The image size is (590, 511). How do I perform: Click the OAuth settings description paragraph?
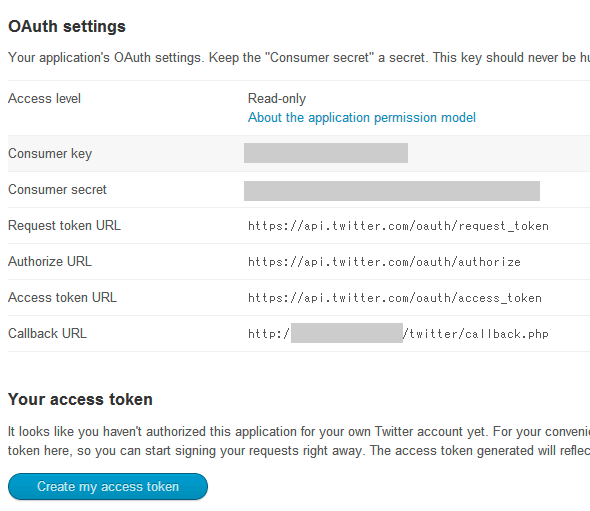coord(299,58)
